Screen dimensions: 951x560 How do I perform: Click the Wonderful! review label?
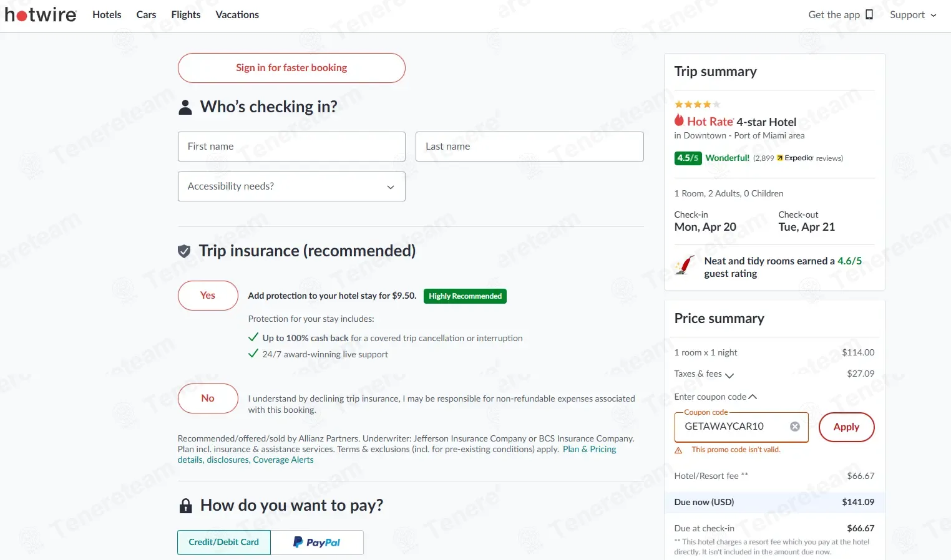(x=728, y=158)
